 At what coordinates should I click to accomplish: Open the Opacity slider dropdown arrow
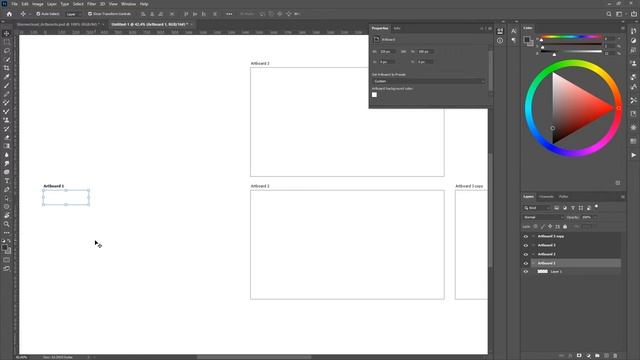595,217
